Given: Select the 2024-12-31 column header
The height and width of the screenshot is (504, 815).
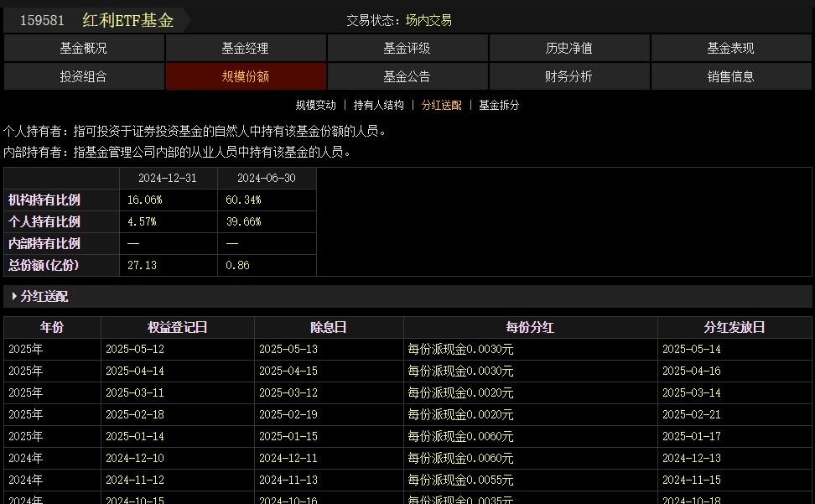Looking at the screenshot, I should (x=168, y=178).
